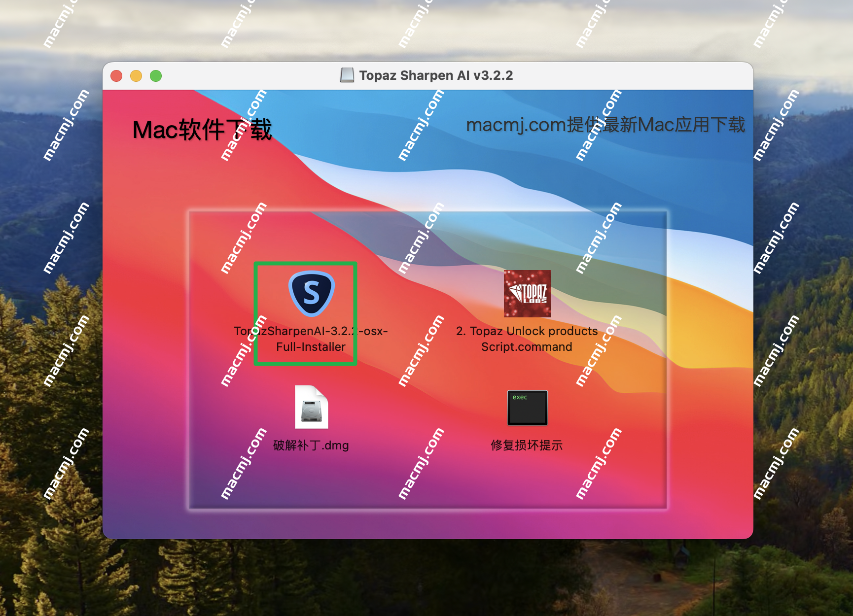
Task: Click the 破解补丁.dmg file name
Action: [311, 445]
